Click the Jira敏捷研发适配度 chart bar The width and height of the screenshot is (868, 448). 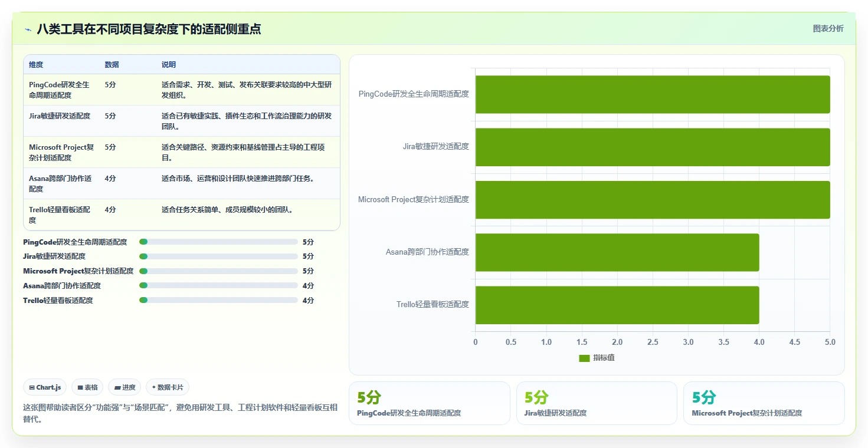point(653,147)
